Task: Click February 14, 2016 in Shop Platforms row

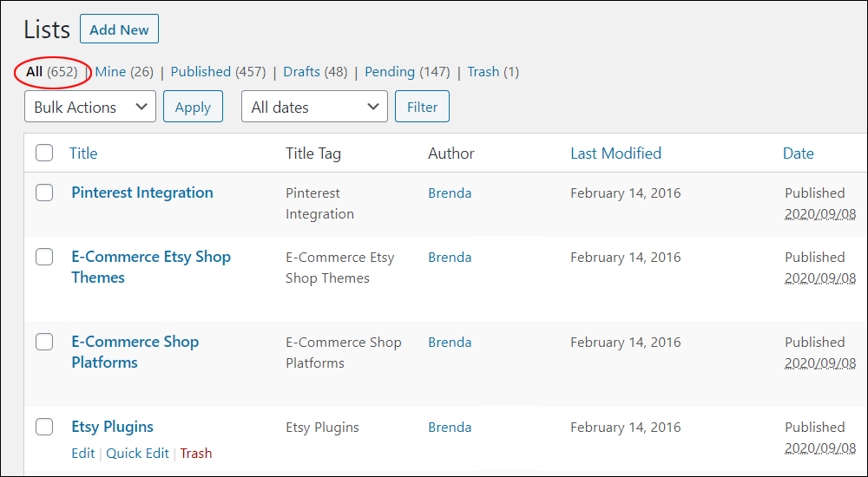Action: (626, 343)
